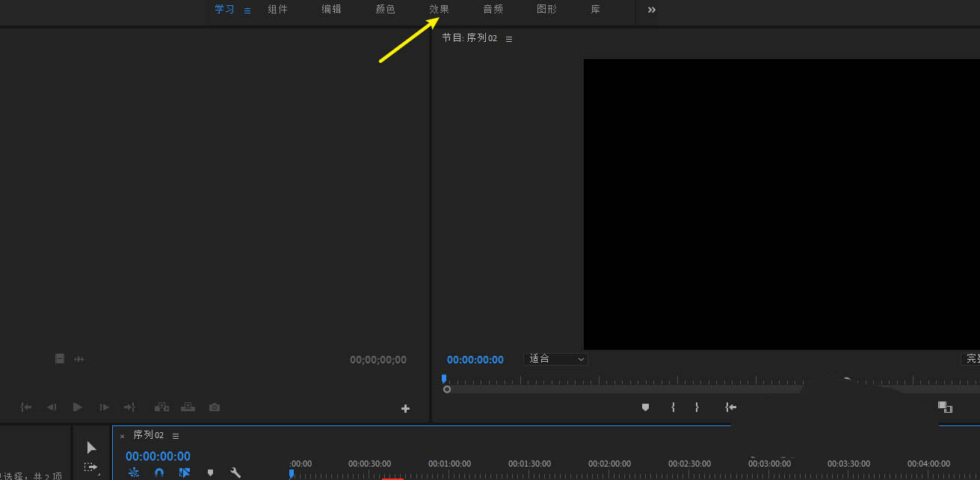
Task: Toggle Linked Selection in the timeline
Action: coord(185,473)
